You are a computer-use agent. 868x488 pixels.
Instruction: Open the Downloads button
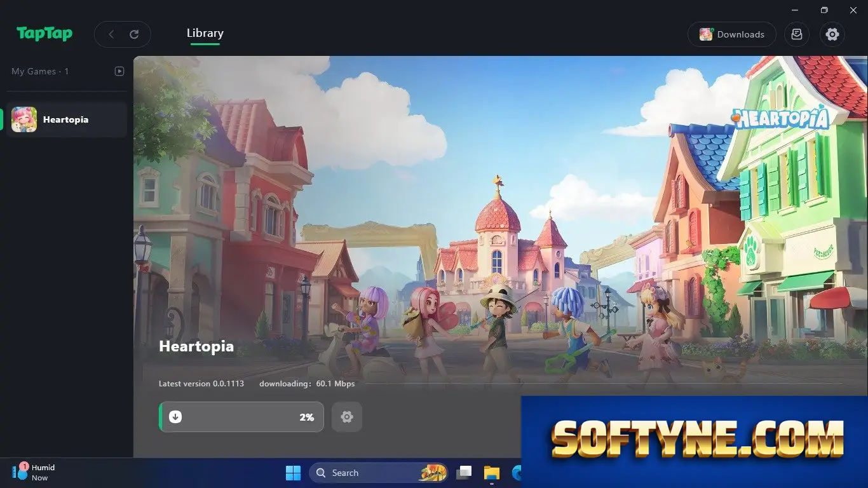pos(731,34)
